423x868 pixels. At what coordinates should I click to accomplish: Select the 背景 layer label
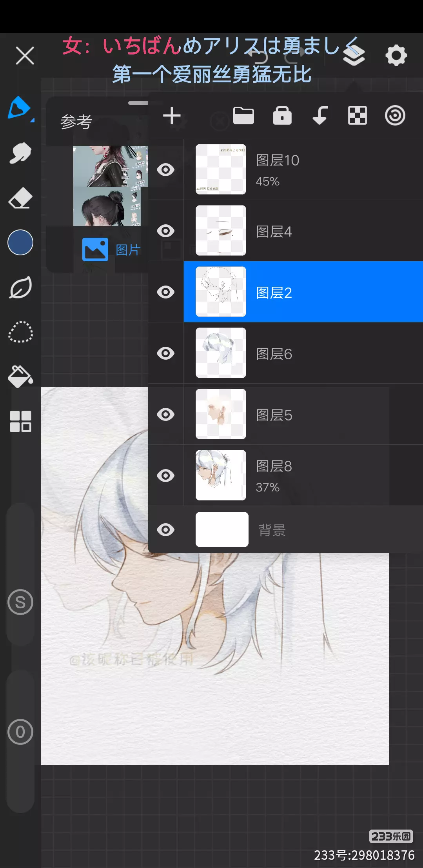pos(272,530)
